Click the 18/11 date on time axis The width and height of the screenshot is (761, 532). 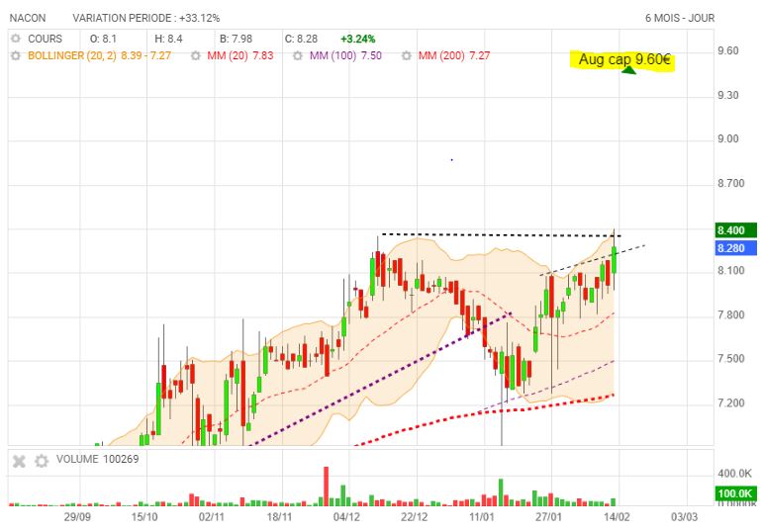click(279, 516)
